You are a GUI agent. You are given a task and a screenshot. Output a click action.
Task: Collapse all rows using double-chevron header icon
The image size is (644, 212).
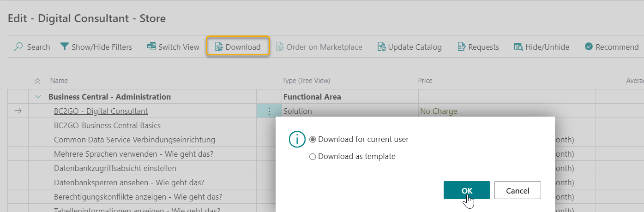(x=38, y=81)
